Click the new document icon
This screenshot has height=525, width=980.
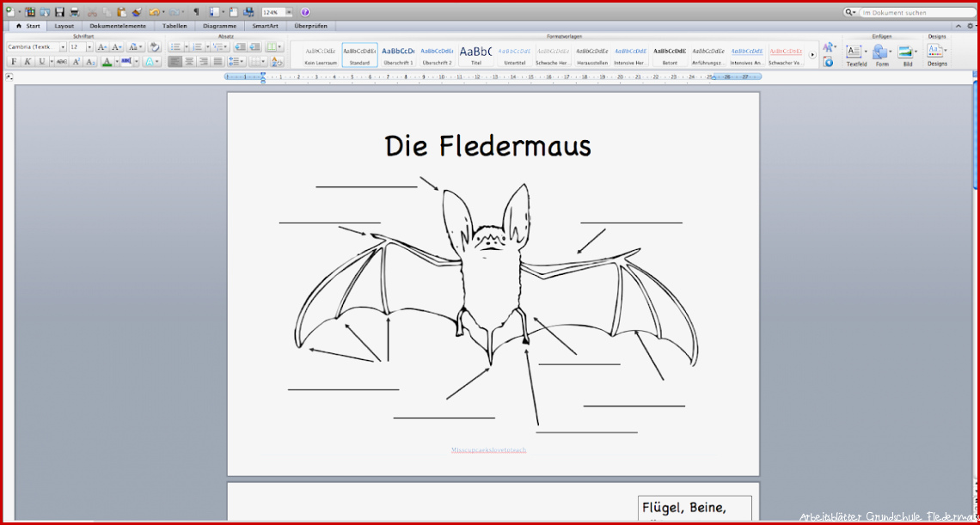(9, 12)
